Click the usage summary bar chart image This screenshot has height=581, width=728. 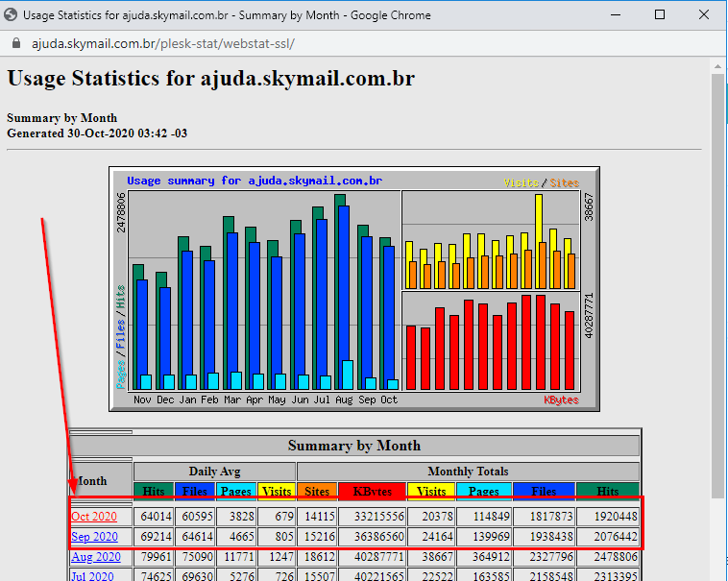point(354,289)
